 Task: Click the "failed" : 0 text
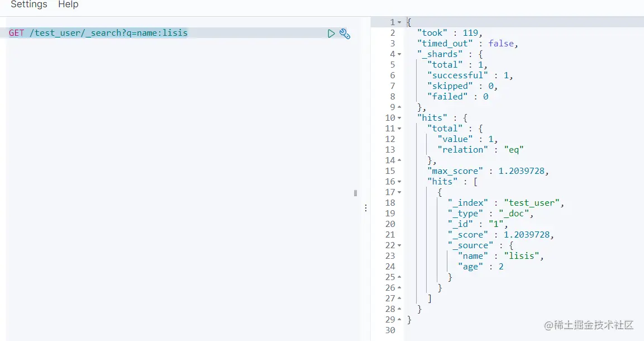[x=458, y=97]
